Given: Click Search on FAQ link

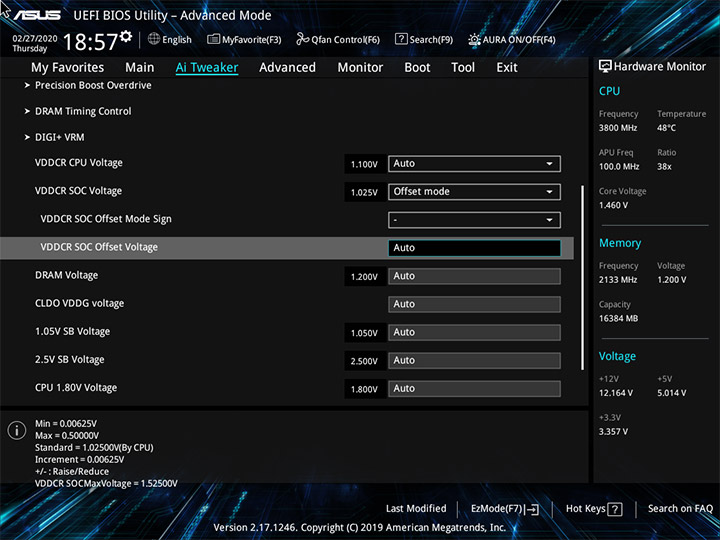Looking at the screenshot, I should point(680,509).
